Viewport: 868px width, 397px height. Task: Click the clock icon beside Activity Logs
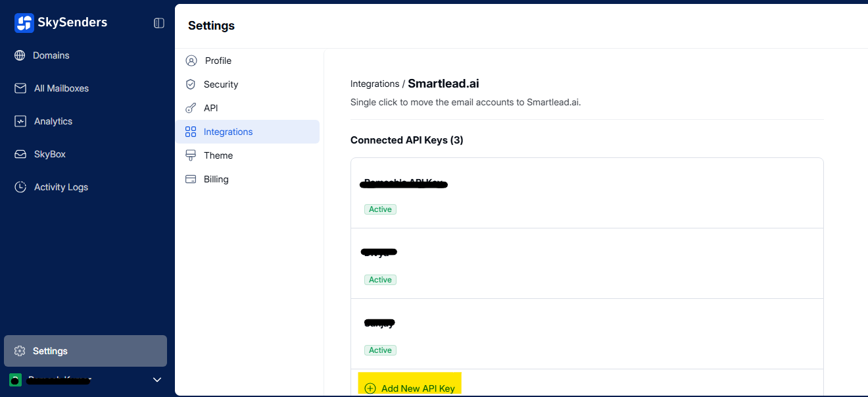pos(20,187)
